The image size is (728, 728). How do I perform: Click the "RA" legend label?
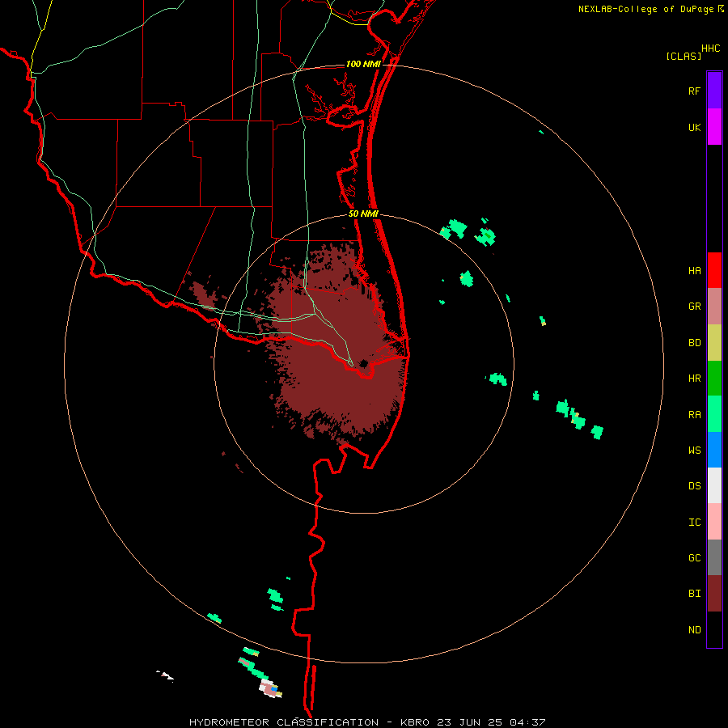coord(694,415)
